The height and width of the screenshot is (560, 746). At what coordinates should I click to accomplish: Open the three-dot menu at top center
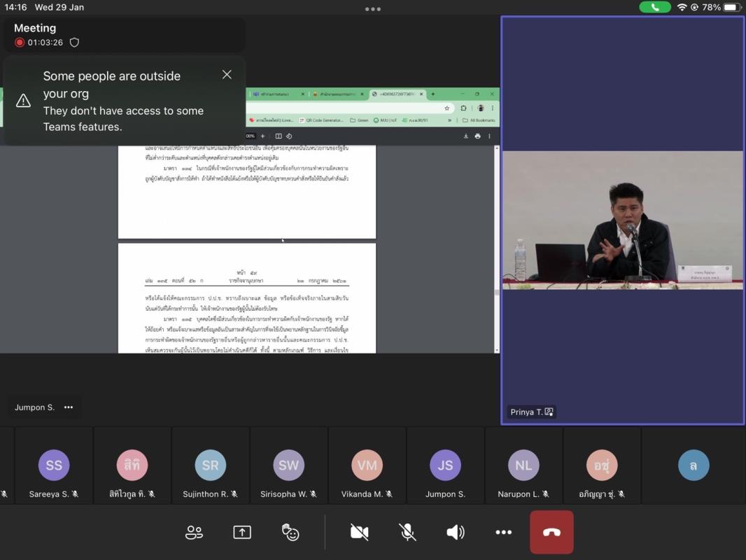click(372, 9)
